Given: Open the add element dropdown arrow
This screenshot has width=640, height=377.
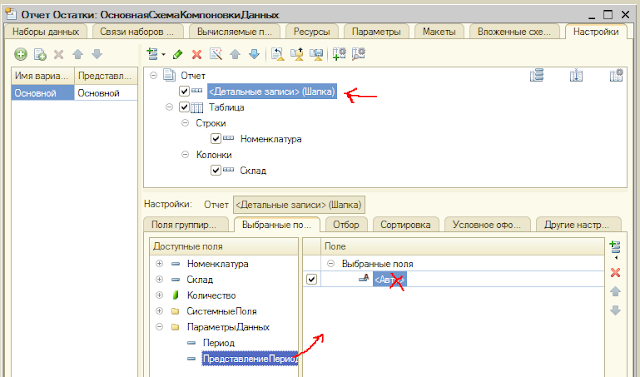Looking at the screenshot, I should tap(163, 54).
